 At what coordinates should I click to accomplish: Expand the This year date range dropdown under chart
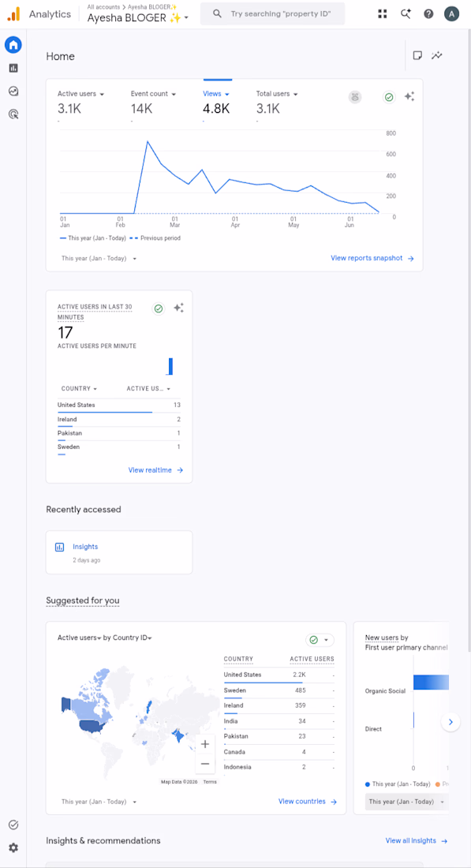click(x=99, y=259)
